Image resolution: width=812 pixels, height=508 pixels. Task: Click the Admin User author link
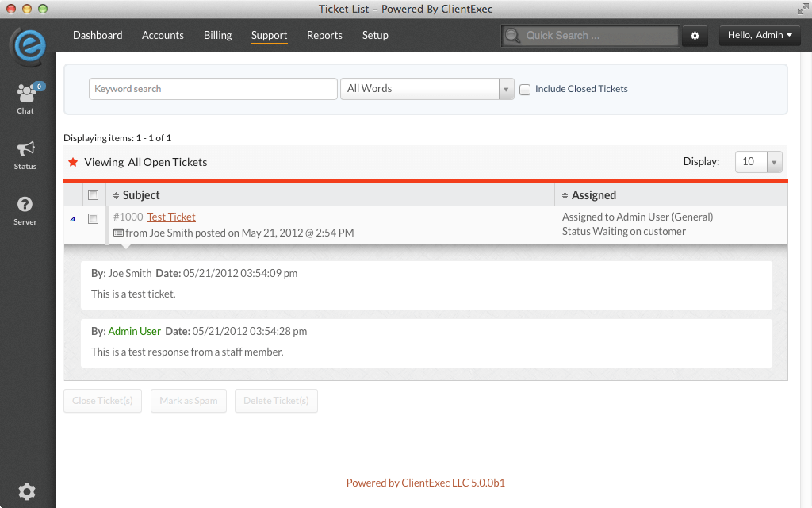click(x=135, y=331)
